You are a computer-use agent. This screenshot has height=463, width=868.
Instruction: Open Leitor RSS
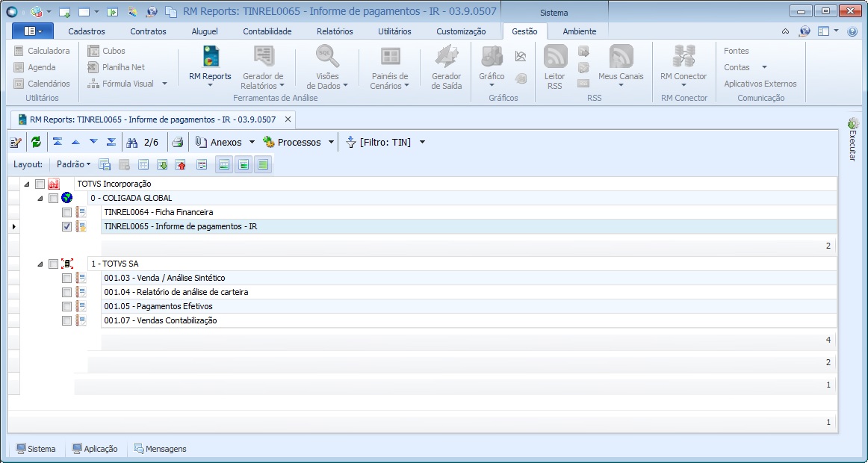tap(555, 66)
